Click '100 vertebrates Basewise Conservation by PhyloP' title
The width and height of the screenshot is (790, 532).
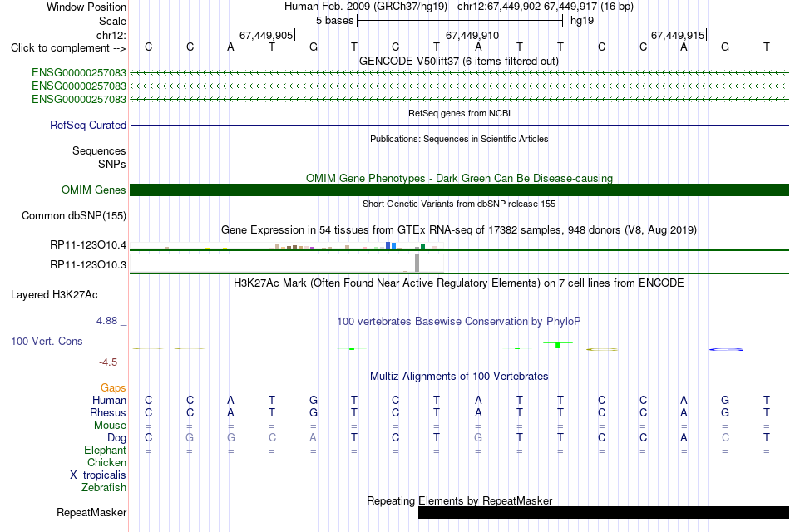tap(459, 322)
